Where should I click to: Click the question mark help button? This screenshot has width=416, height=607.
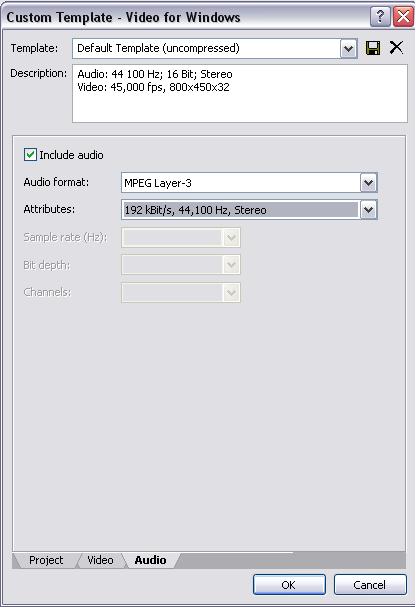[x=380, y=17]
